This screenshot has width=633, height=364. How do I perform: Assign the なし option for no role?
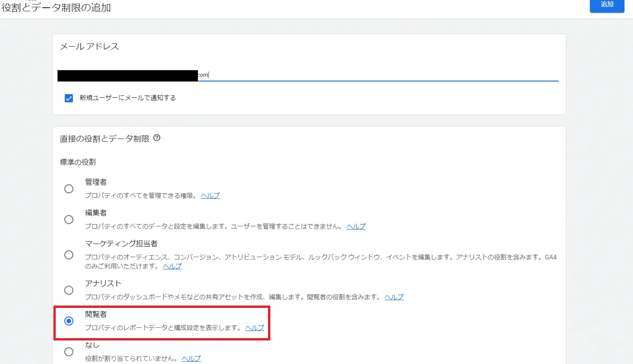[68, 351]
